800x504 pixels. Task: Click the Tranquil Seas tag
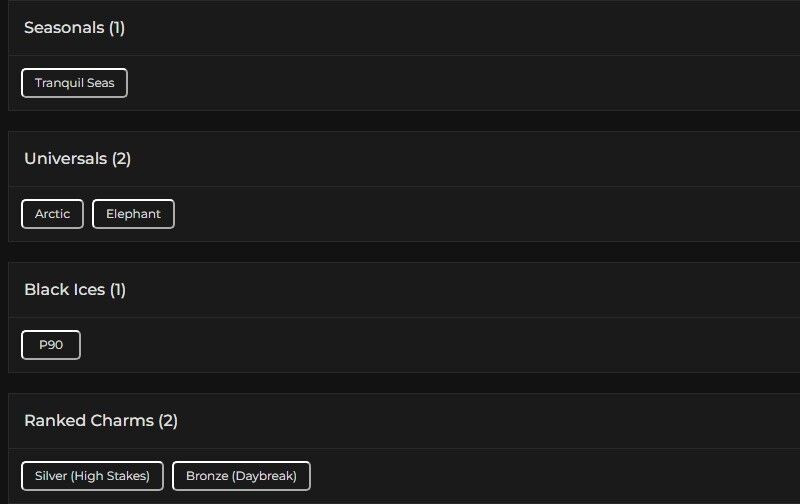click(x=74, y=83)
